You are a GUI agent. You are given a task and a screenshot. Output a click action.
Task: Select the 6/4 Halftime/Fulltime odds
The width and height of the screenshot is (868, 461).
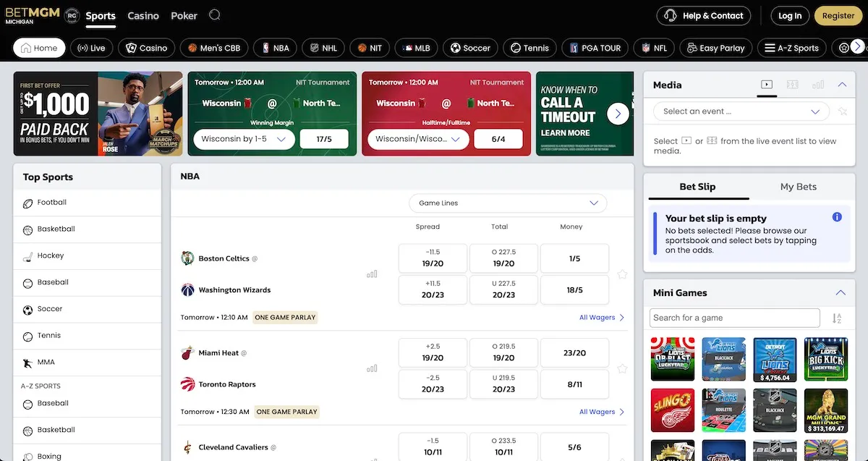[x=498, y=139]
